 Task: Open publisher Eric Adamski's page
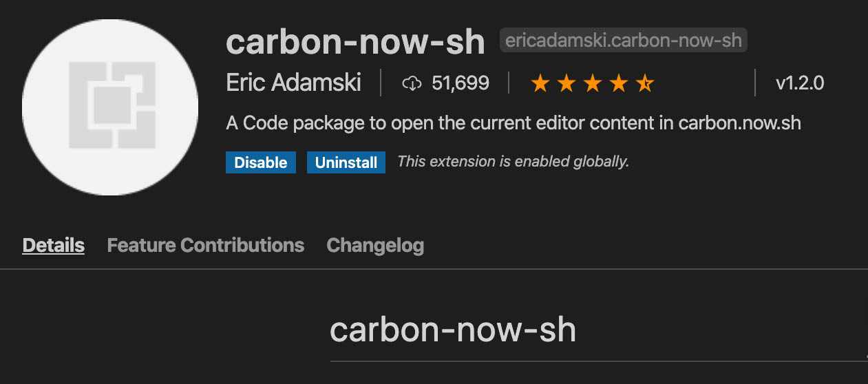[293, 83]
